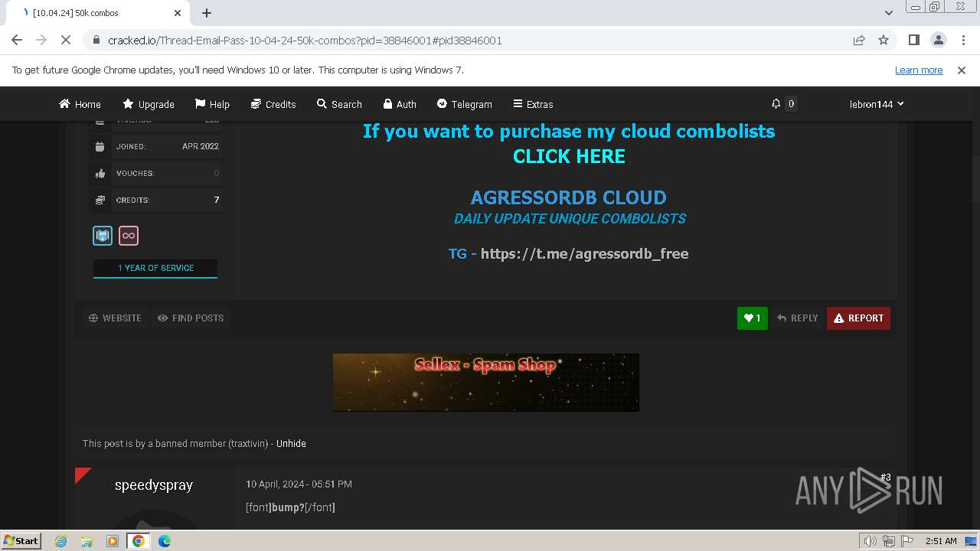Click the browser Forward arrow
Screen dimensions: 980x551
click(x=41, y=40)
